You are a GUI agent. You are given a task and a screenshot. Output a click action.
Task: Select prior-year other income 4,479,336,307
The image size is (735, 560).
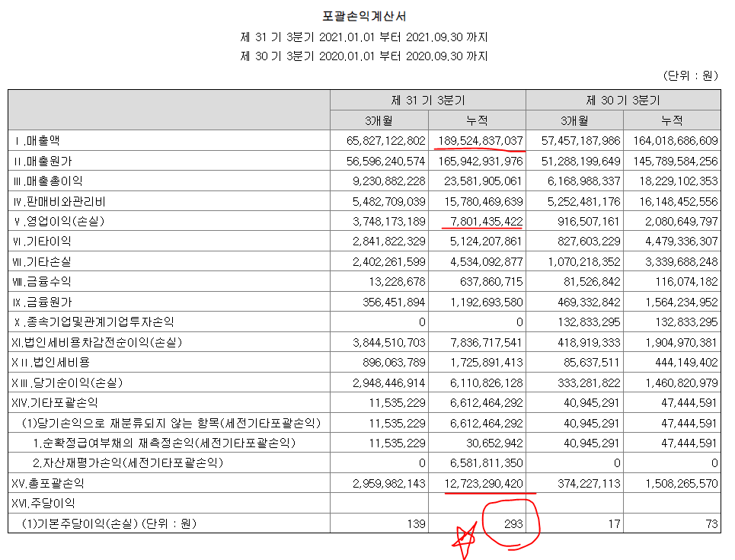click(x=681, y=242)
